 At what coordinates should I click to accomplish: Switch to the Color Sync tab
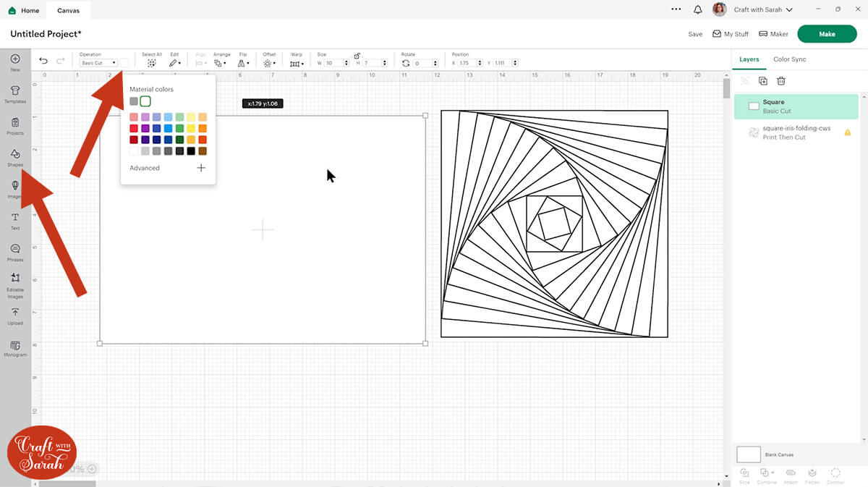tap(789, 59)
